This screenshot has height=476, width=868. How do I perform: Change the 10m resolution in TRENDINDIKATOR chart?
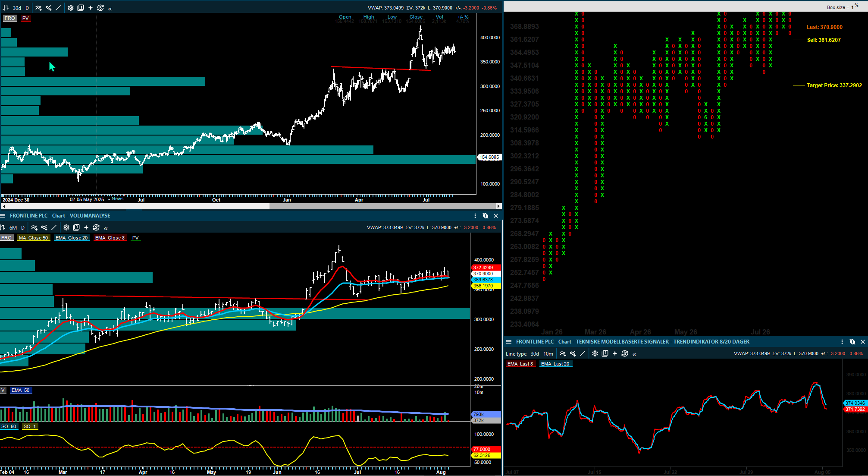[548, 354]
